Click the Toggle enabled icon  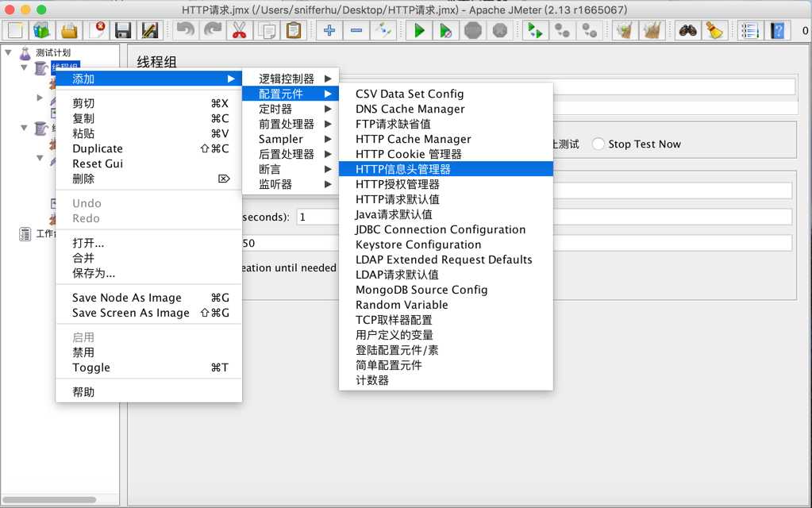point(383,30)
